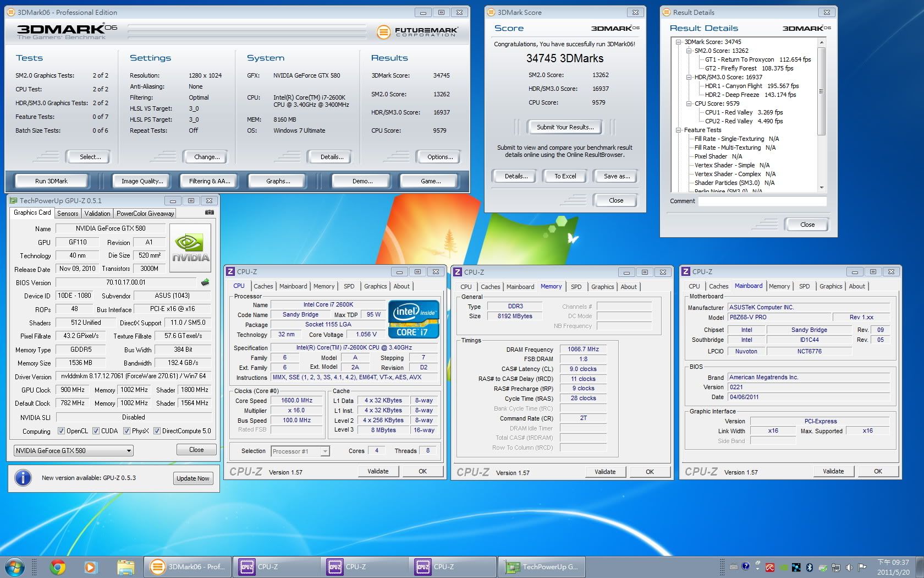This screenshot has width=924, height=578.
Task: Click the Comment input field
Action: 762,201
